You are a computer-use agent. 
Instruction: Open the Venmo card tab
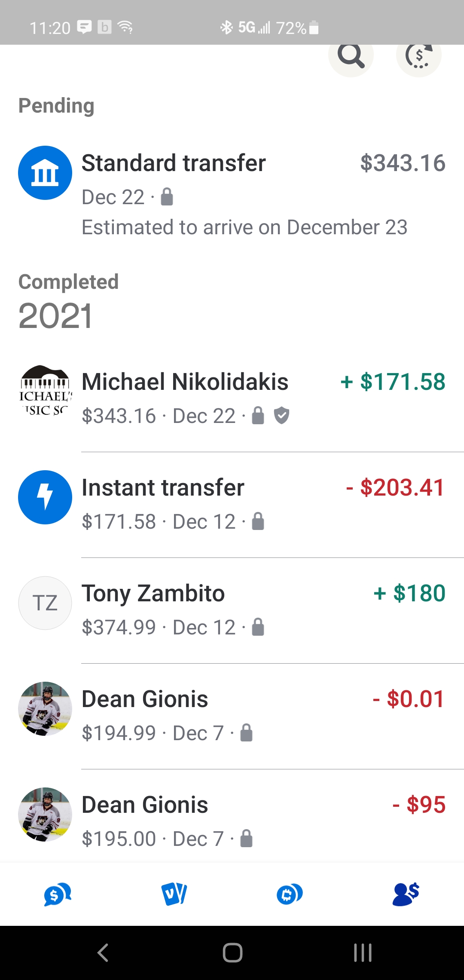point(174,894)
